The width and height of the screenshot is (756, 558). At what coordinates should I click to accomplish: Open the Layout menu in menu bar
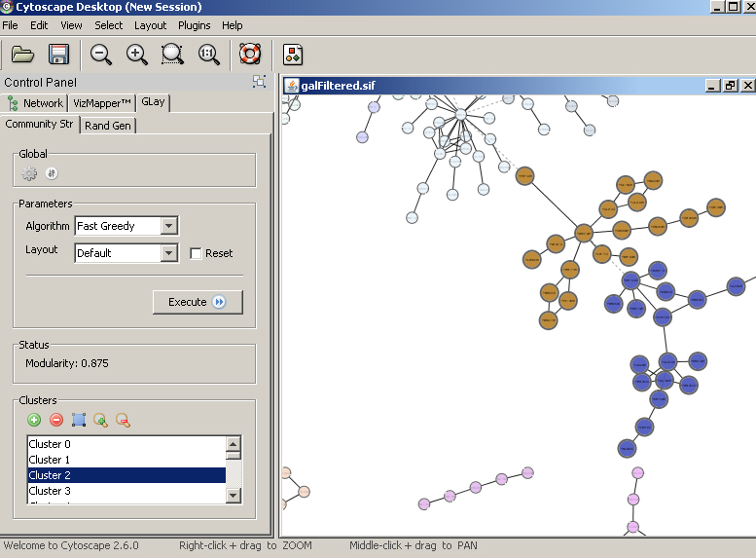(x=150, y=25)
